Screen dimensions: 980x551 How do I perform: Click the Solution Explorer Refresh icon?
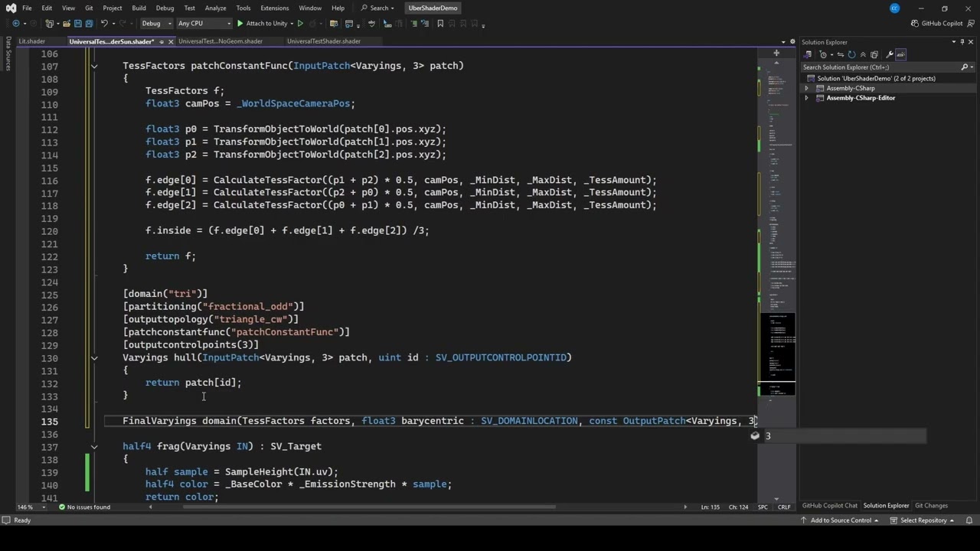click(x=851, y=54)
